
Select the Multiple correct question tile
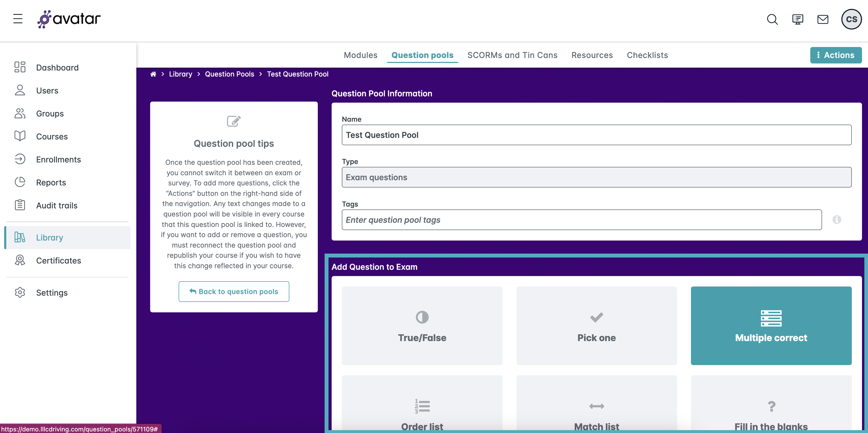click(771, 325)
